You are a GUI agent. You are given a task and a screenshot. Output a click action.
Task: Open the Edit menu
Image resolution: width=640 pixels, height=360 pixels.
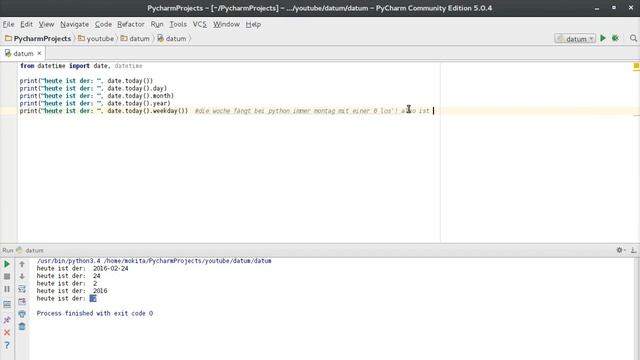pos(27,24)
